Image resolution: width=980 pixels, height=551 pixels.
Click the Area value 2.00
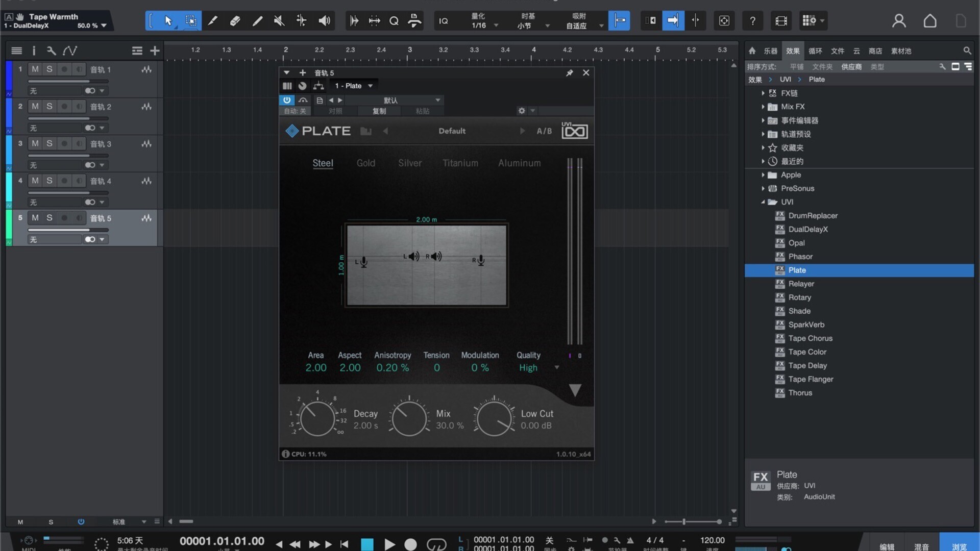[316, 367]
